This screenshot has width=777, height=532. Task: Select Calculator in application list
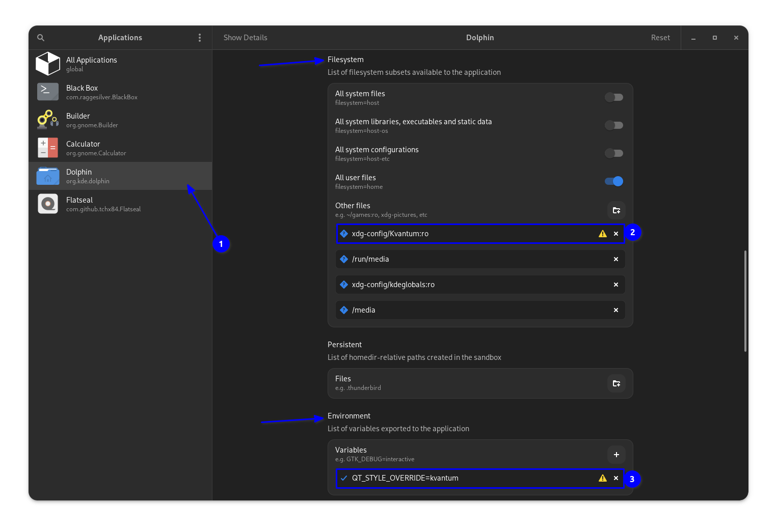point(120,148)
